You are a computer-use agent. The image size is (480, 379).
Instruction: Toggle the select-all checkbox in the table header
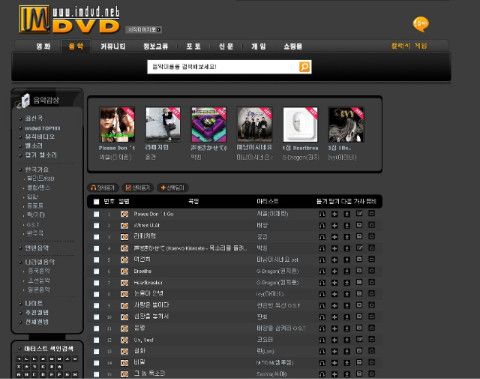click(x=96, y=201)
